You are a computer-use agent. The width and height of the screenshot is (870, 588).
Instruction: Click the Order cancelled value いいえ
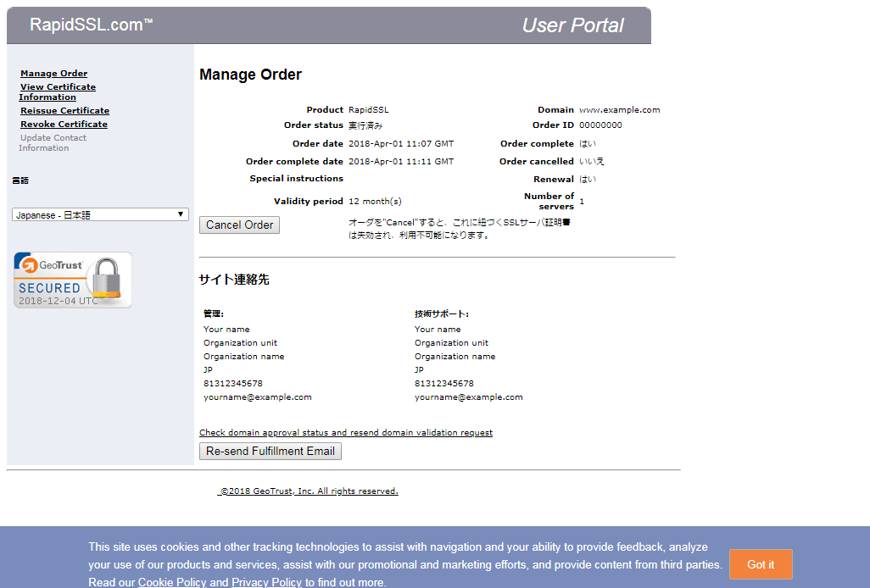(x=592, y=161)
